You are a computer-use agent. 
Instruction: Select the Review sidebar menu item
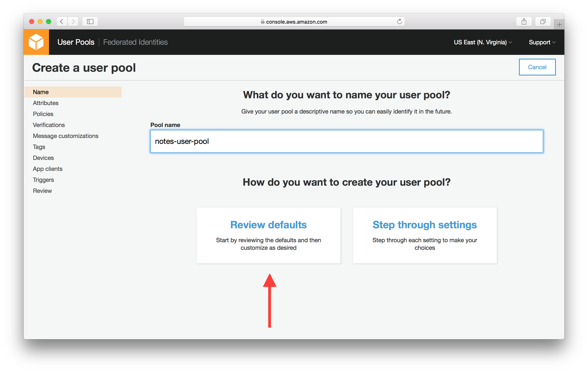click(x=42, y=191)
